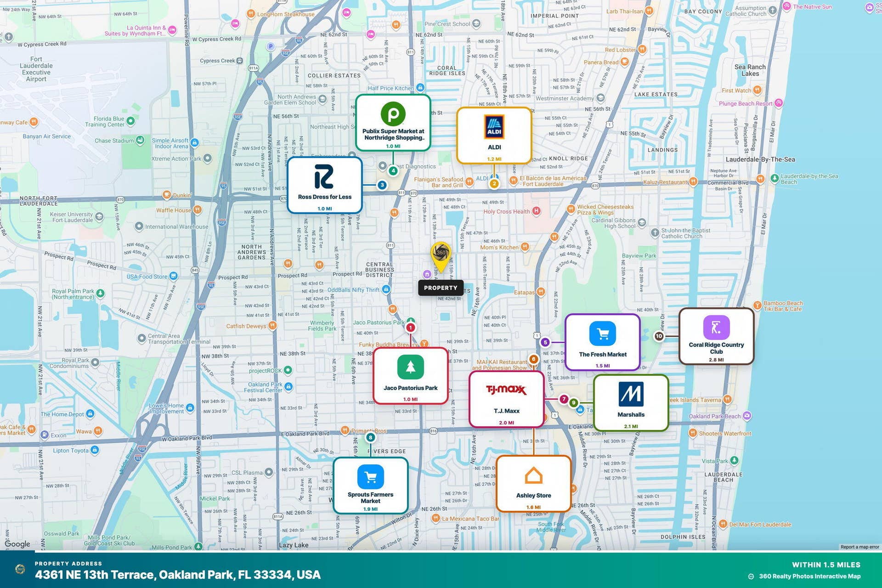The width and height of the screenshot is (882, 588).
Task: Click The Home Depot shopping pin
Action: pyautogui.click(x=90, y=414)
